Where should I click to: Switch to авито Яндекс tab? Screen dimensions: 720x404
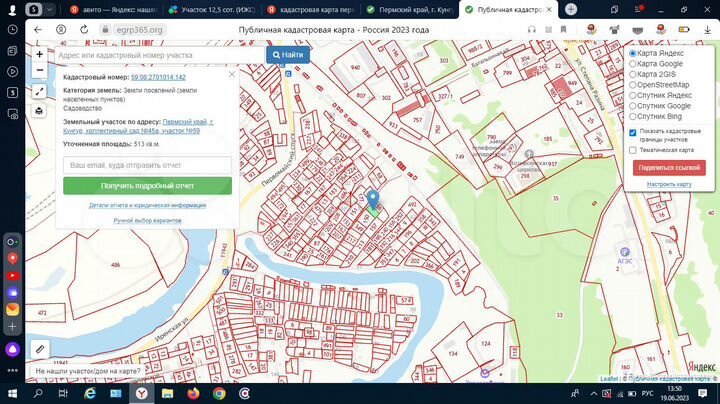point(114,9)
